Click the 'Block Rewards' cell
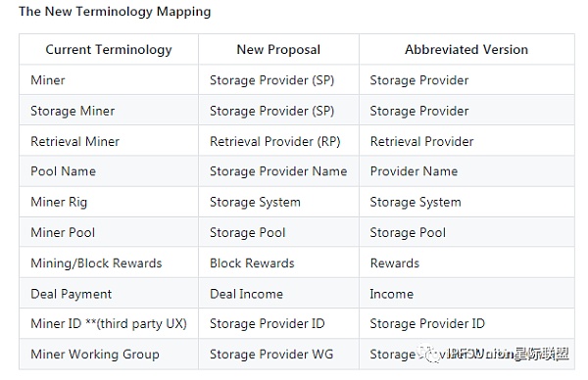 [x=278, y=263]
